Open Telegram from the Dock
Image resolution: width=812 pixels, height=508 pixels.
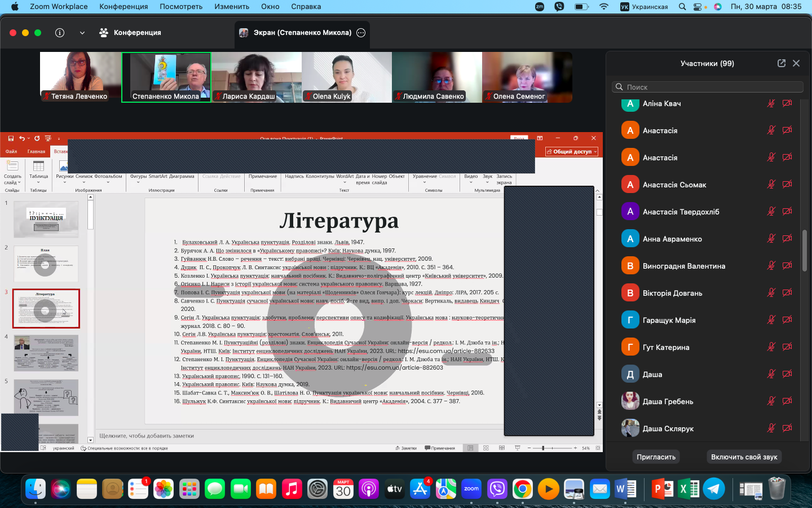[714, 489]
